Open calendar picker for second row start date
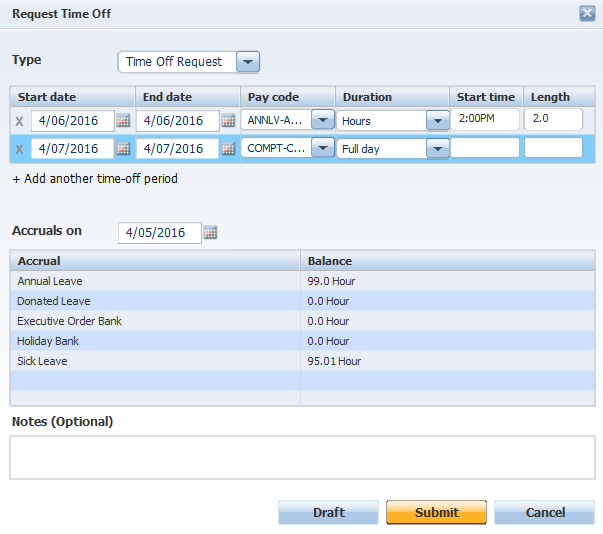Screen dimensions: 603x534 pos(124,149)
